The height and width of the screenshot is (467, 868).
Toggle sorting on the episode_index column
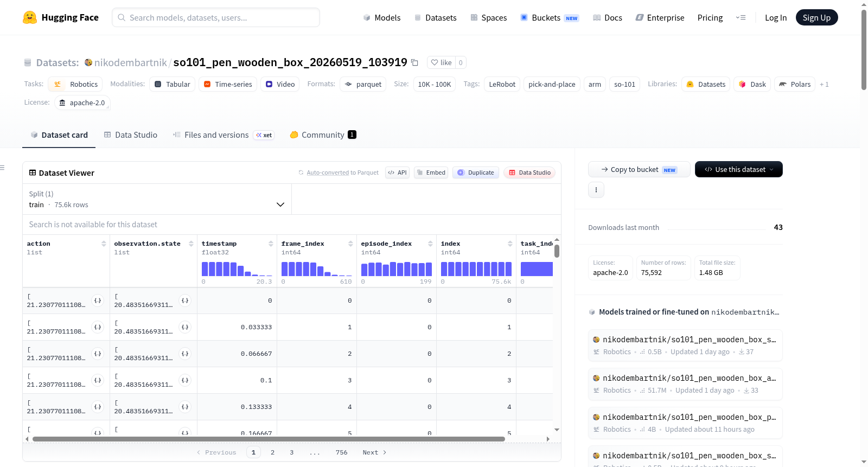coord(430,244)
